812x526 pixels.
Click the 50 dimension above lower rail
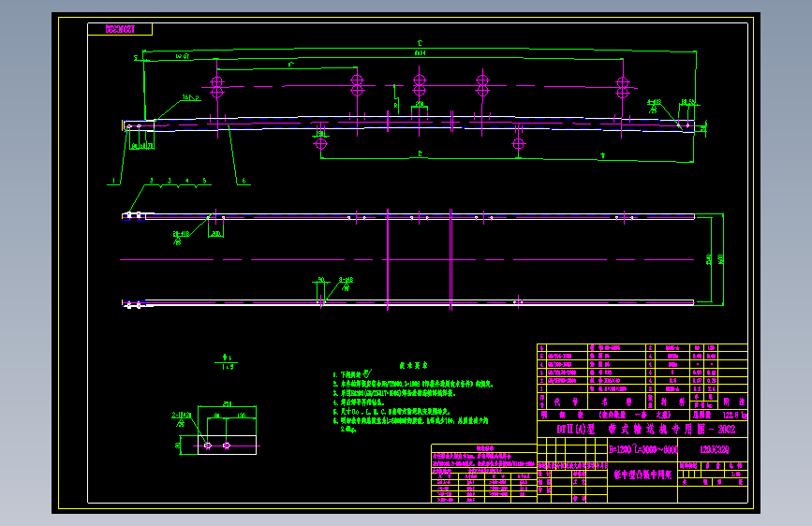point(321,280)
